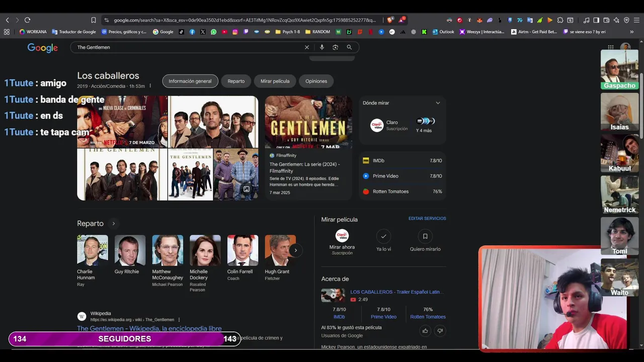Dislike the movie with thumbs down
Screen dimensions: 644x362
(x=440, y=330)
